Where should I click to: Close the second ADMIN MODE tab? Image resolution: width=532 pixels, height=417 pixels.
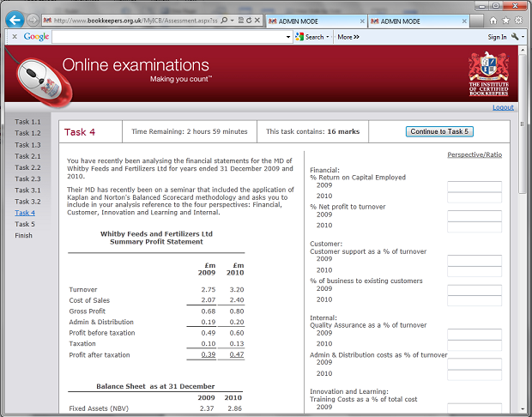464,21
